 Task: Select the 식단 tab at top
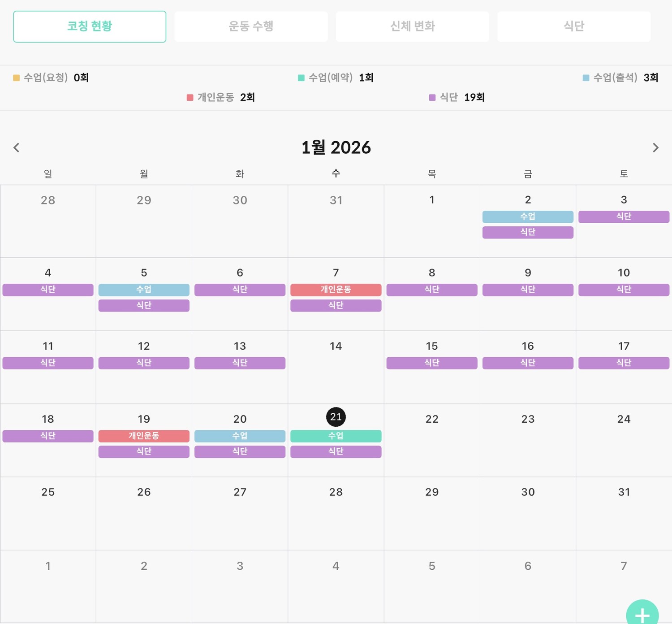tap(573, 26)
